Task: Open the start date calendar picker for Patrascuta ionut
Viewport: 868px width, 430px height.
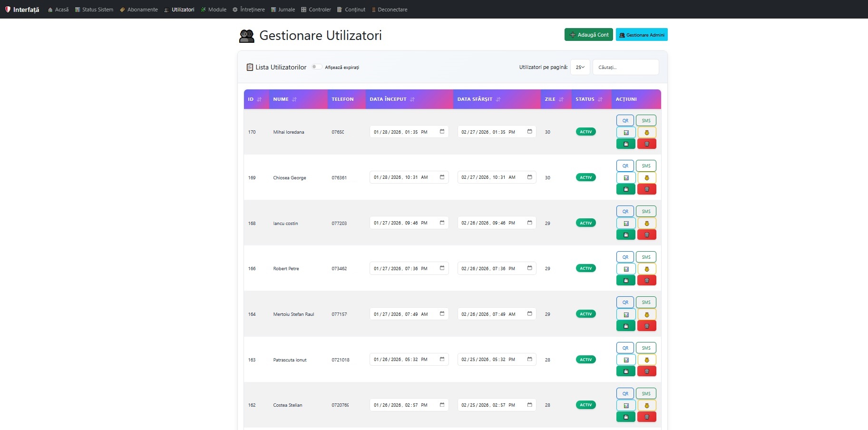Action: 442,359
